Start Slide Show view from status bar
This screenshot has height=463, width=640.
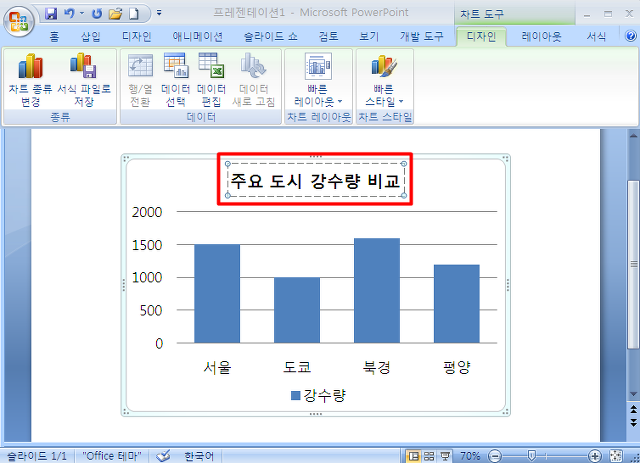[445, 456]
